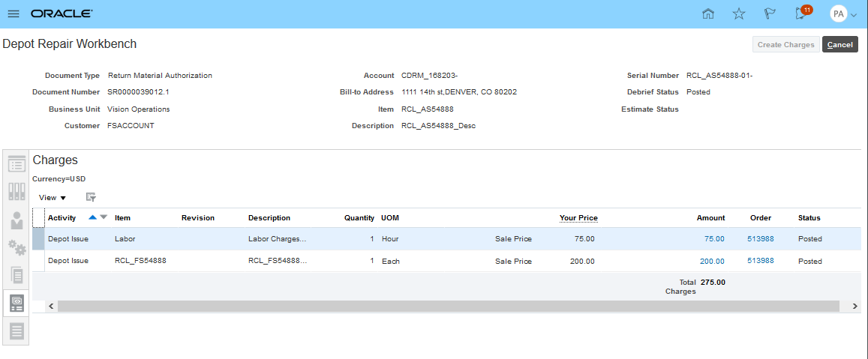Image resolution: width=868 pixels, height=359 pixels.
Task: Select the sidebar Charges icon tab
Action: tap(17, 303)
